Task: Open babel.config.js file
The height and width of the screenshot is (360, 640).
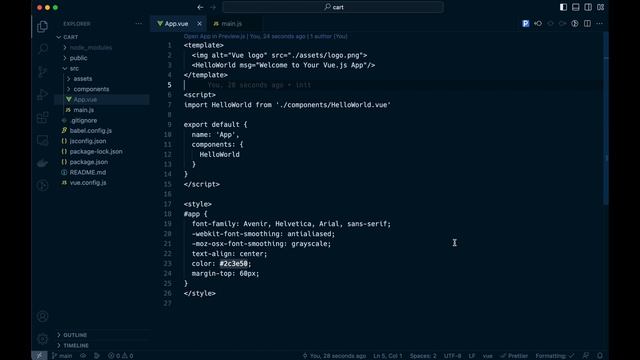Action: coord(102,131)
